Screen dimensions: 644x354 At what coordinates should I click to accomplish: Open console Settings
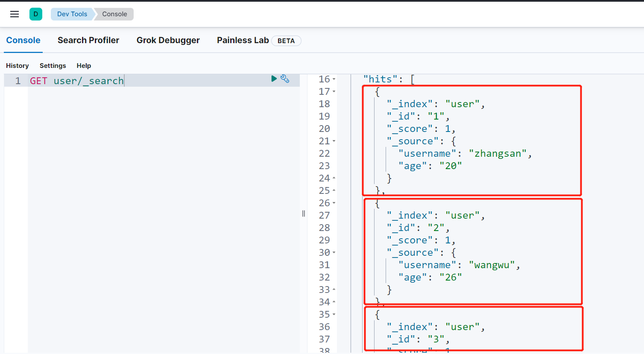[53, 66]
